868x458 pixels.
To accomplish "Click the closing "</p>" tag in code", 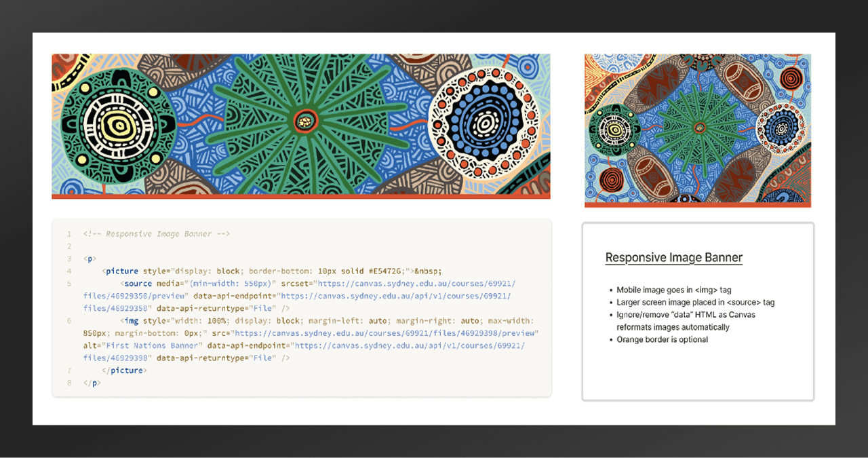I will (x=92, y=383).
